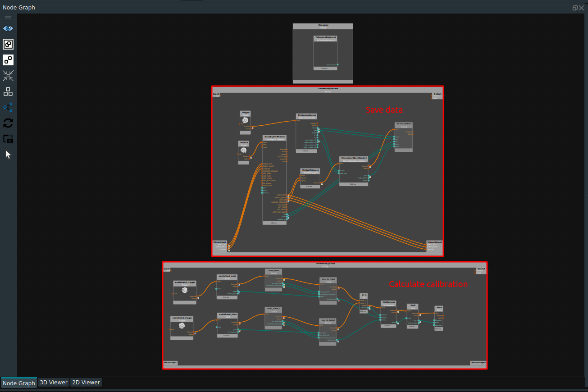The height and width of the screenshot is (392, 588).
Task: Select the ChessboardLocalization node header
Action: pyautogui.click(x=354, y=159)
